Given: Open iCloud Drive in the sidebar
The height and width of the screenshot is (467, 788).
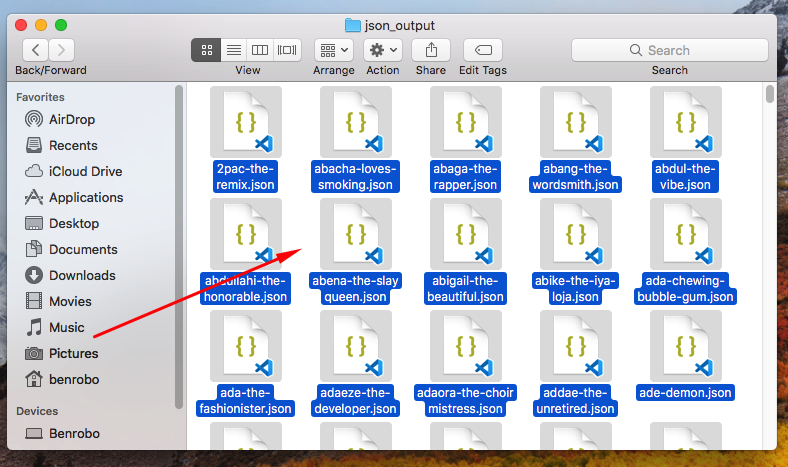Looking at the screenshot, I should pyautogui.click(x=73, y=171).
